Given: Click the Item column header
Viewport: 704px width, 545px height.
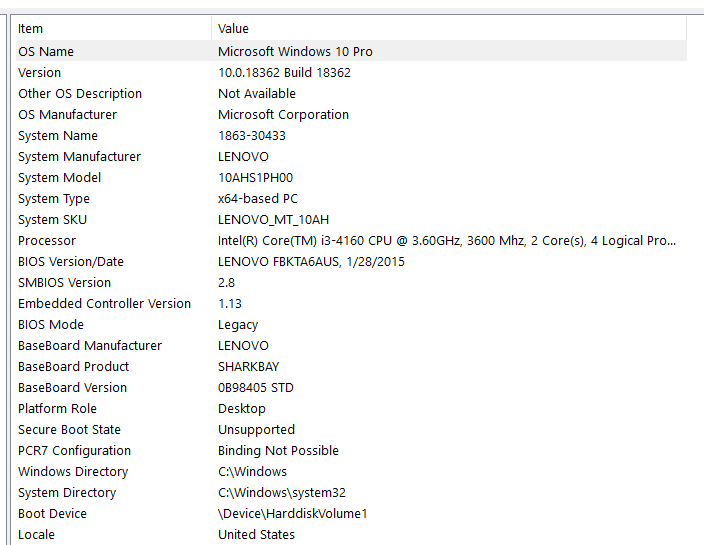Looking at the screenshot, I should tap(114, 29).
